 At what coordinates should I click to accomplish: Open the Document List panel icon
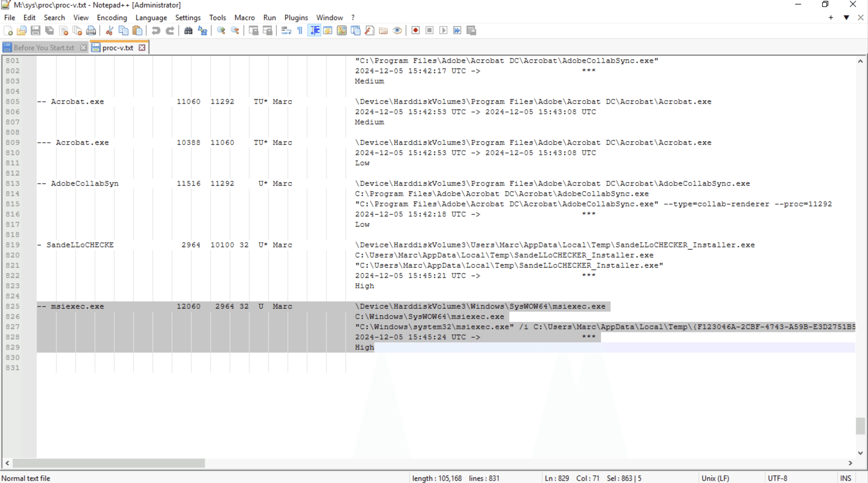pyautogui.click(x=356, y=31)
